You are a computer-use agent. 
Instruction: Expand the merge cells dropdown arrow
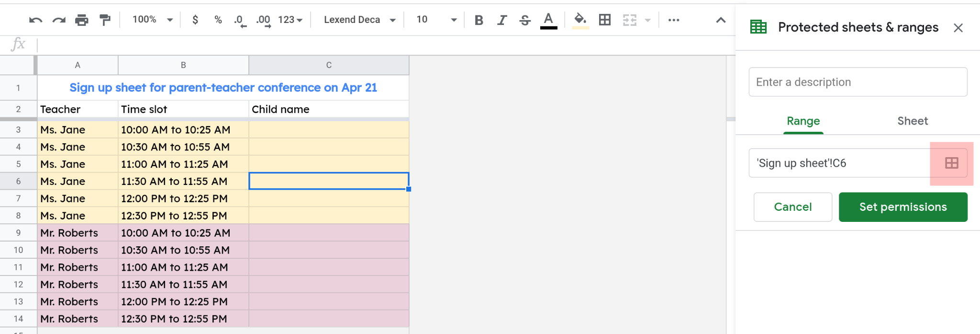pyautogui.click(x=647, y=20)
